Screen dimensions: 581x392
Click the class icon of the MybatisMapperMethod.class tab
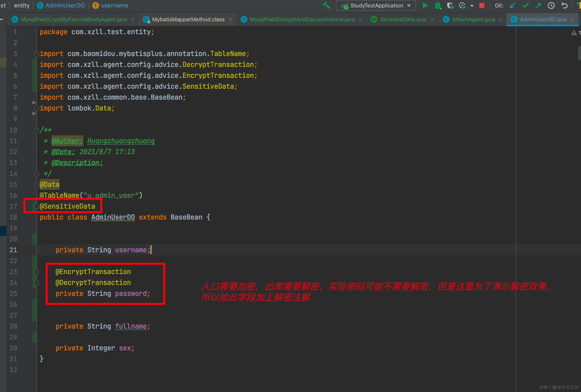pyautogui.click(x=146, y=20)
